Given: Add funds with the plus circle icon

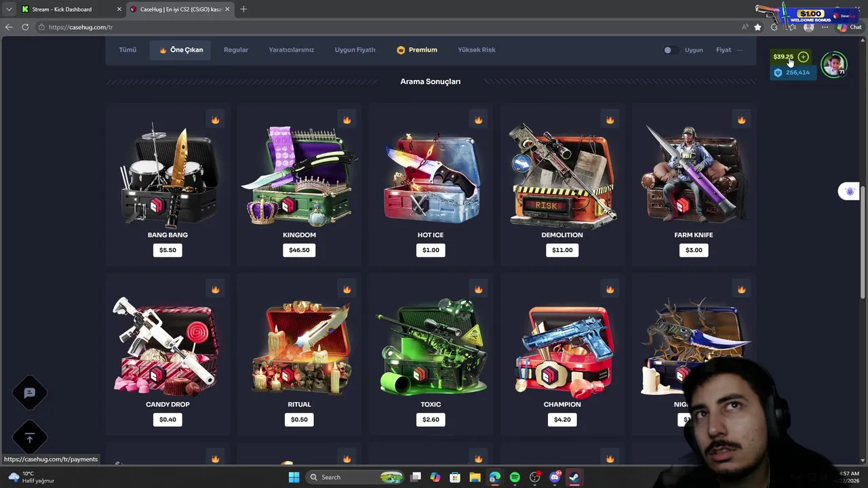Looking at the screenshot, I should pyautogui.click(x=803, y=57).
